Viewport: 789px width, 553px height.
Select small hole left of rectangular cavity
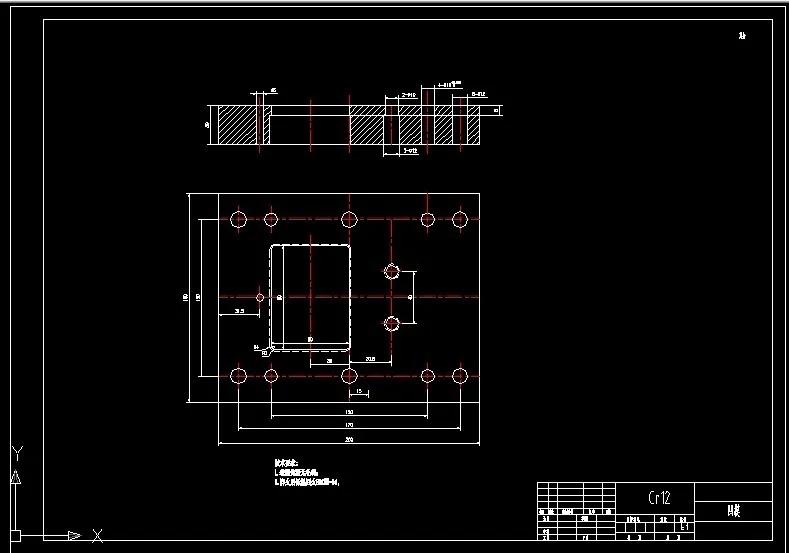coord(260,297)
